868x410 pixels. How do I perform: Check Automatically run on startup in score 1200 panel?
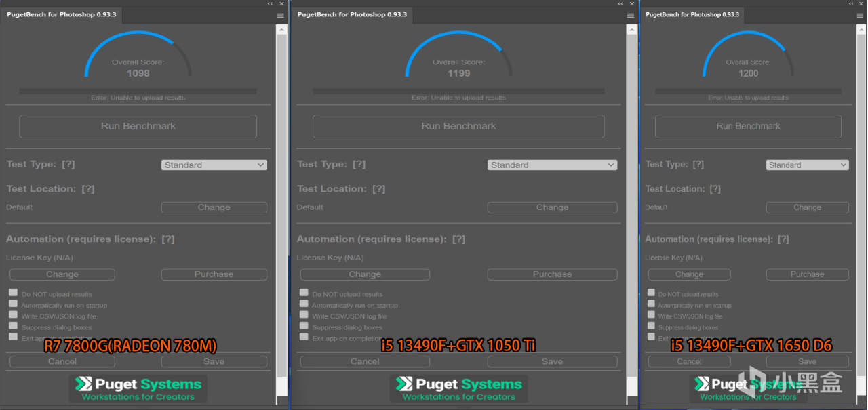pyautogui.click(x=651, y=304)
